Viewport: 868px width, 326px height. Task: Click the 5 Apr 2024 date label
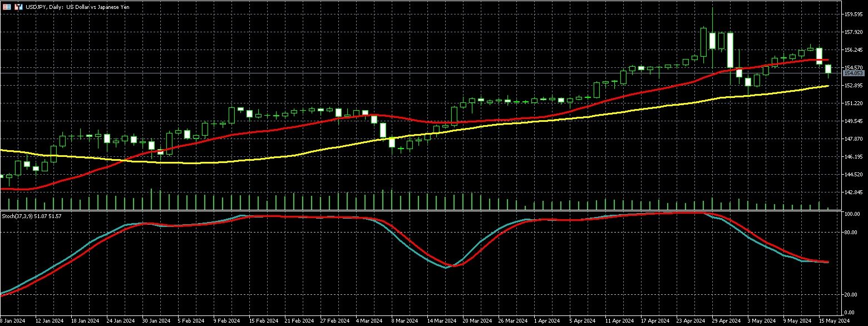[583, 321]
